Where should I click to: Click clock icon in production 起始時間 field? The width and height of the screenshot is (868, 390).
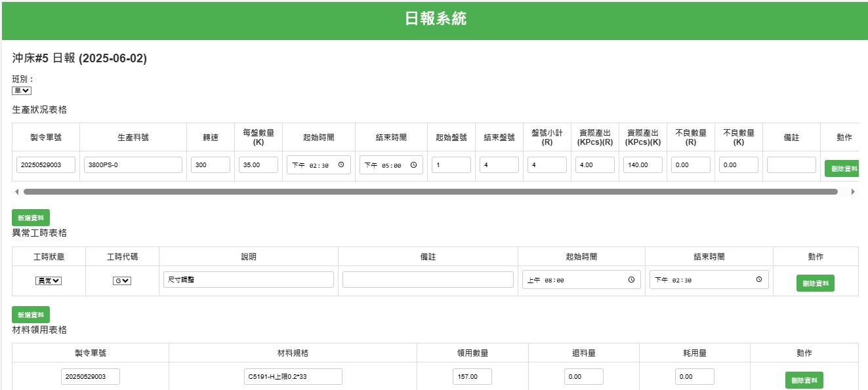pyautogui.click(x=341, y=165)
